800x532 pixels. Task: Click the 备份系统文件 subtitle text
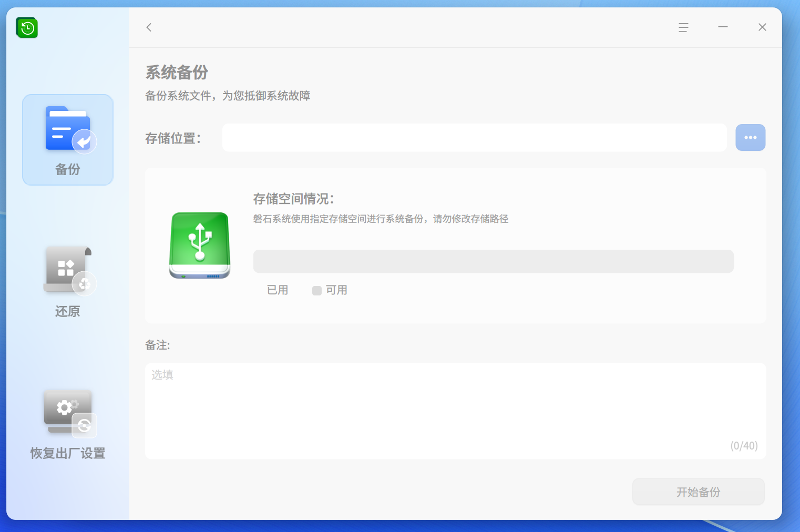pyautogui.click(x=228, y=96)
